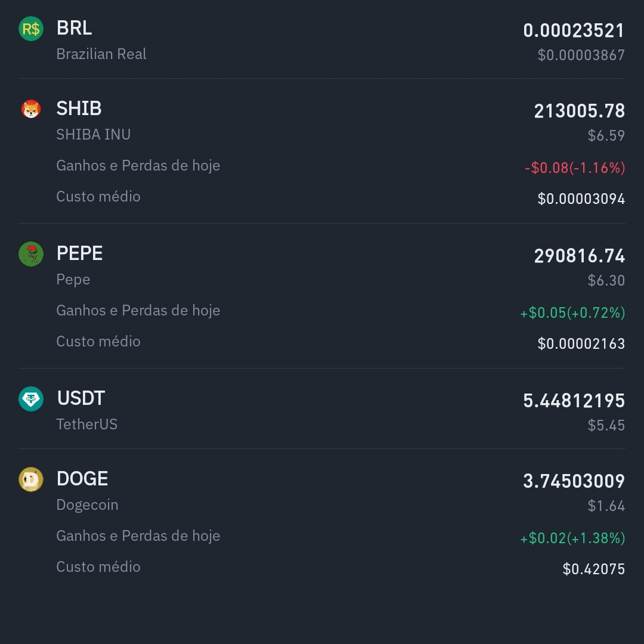Image resolution: width=644 pixels, height=644 pixels.
Task: Tap DOGE Ganhos e Perdas de hoje label
Action: click(138, 536)
